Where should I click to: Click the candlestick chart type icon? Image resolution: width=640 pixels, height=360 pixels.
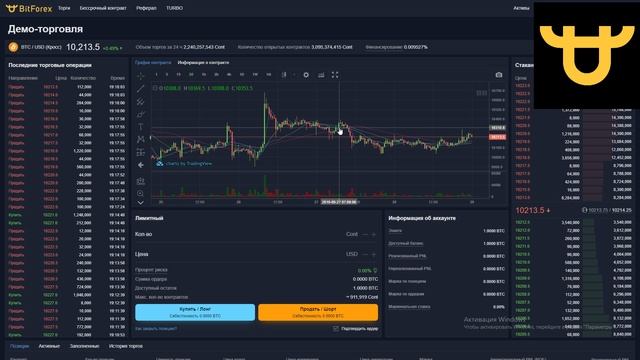pos(284,75)
